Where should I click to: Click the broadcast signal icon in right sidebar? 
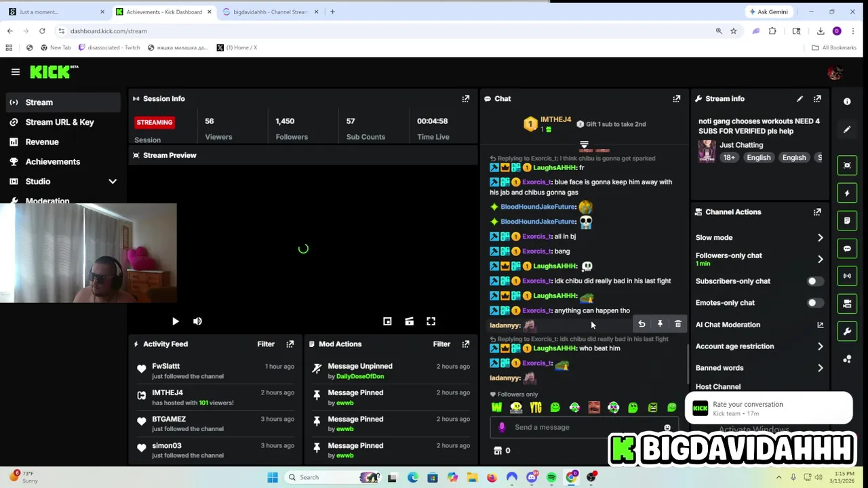point(847,276)
